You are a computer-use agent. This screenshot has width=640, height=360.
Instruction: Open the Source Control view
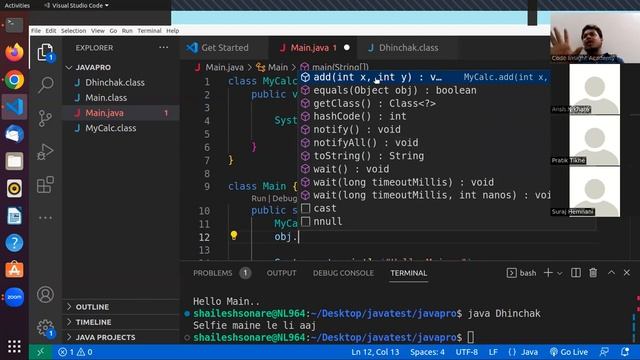[x=45, y=118]
